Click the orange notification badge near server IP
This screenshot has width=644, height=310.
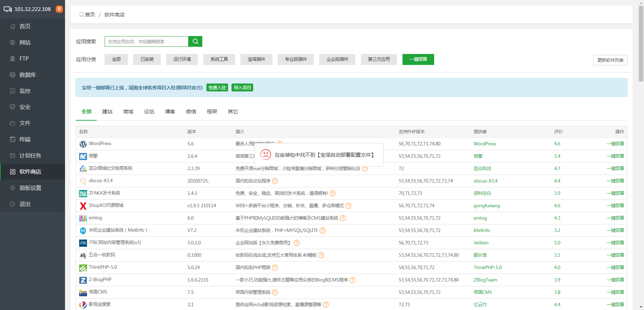coord(59,9)
